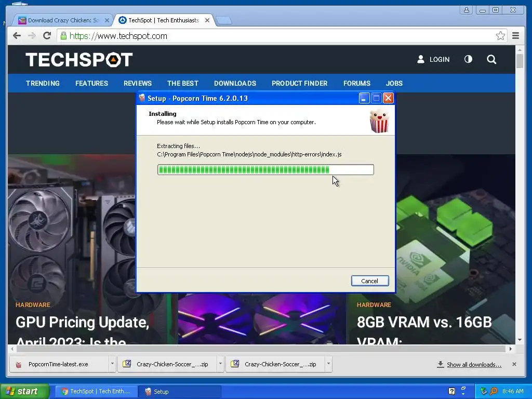Screen dimensions: 532x399
Task: Open the JOBS link
Action: pyautogui.click(x=394, y=83)
